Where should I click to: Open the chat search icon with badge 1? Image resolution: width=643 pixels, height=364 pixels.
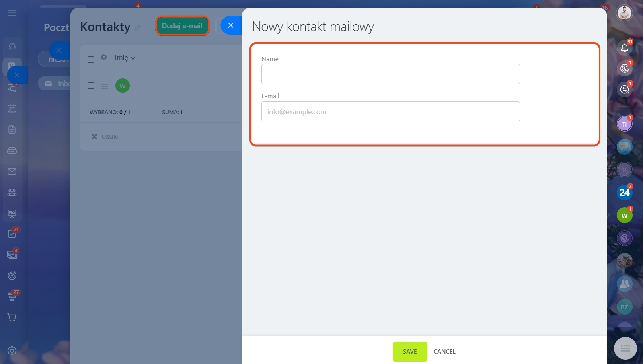tap(625, 90)
